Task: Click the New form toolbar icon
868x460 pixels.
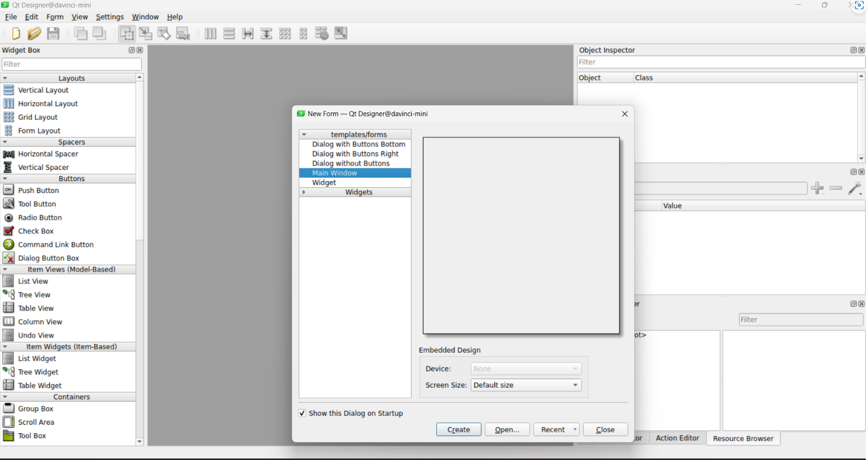Action: (16, 34)
